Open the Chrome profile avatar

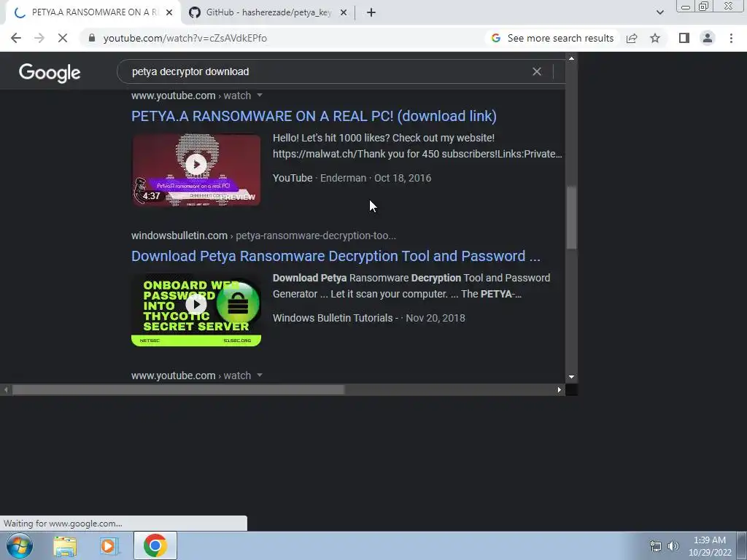point(708,38)
